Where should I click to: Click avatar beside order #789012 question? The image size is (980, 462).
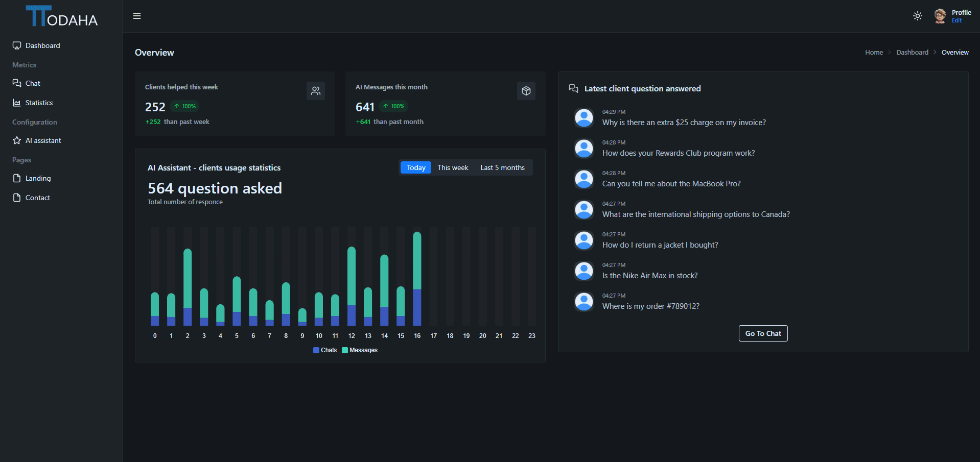point(584,302)
